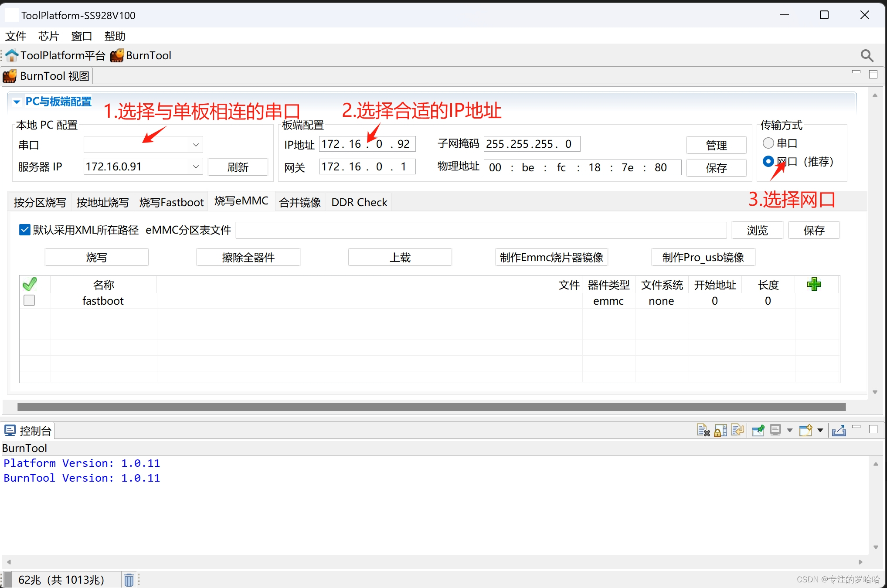Click the fastboot name cell
The image size is (887, 588).
coord(103,301)
